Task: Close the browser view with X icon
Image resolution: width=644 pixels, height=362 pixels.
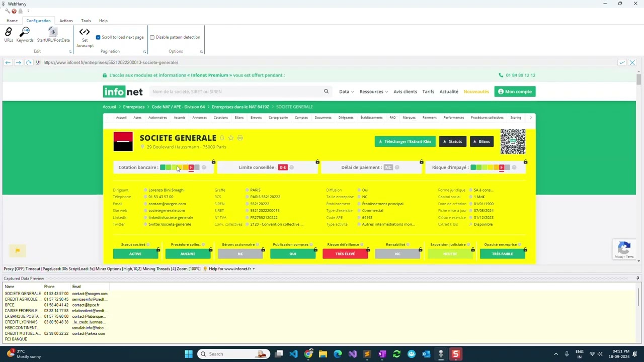Action: (632, 62)
